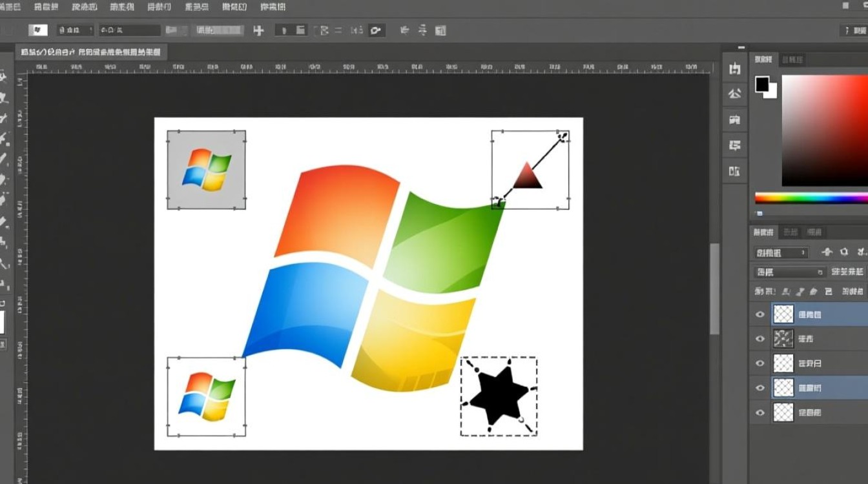Open the brush size dropdown in the options bar
This screenshot has height=484, width=868.
coord(76,30)
